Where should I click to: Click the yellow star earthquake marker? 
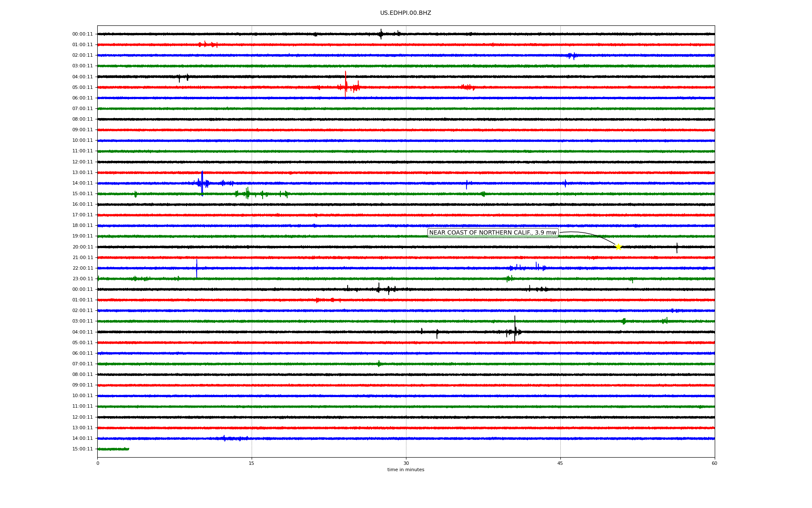[618, 247]
